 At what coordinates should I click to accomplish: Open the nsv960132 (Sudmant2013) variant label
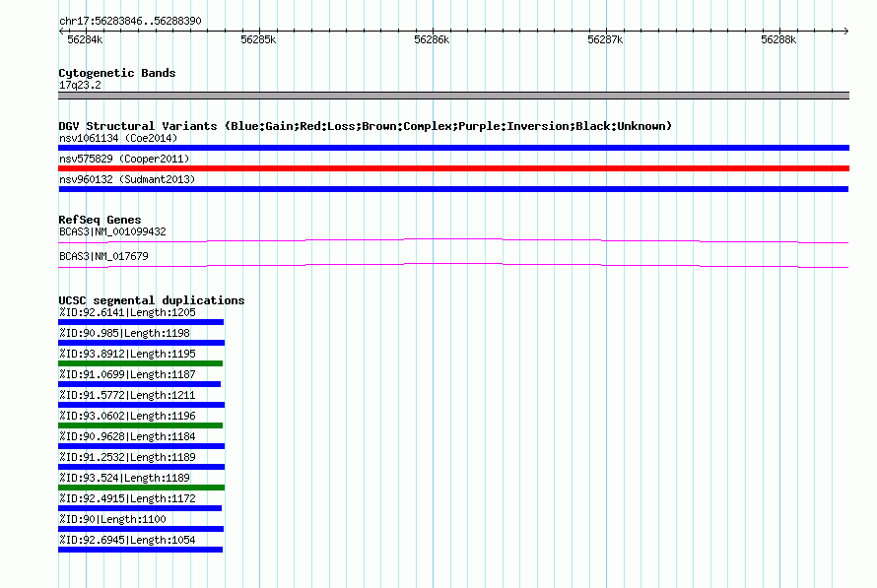[127, 179]
